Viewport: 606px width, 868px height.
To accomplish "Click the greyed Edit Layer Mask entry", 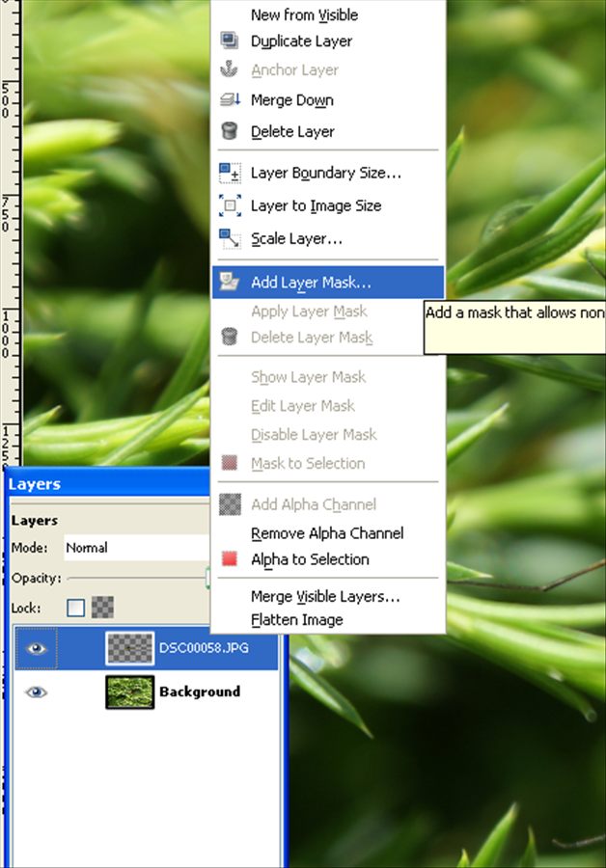I will 302,406.
